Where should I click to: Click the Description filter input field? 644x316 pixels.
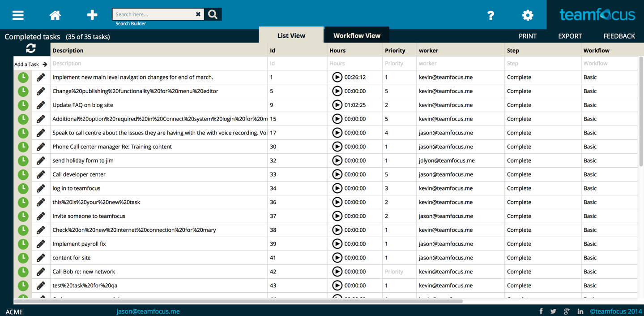tap(159, 64)
